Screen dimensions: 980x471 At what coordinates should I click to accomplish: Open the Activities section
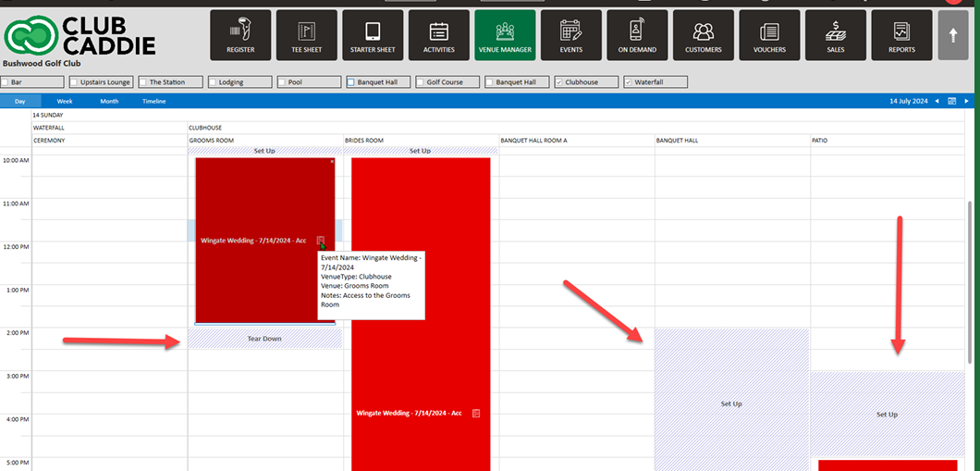439,35
